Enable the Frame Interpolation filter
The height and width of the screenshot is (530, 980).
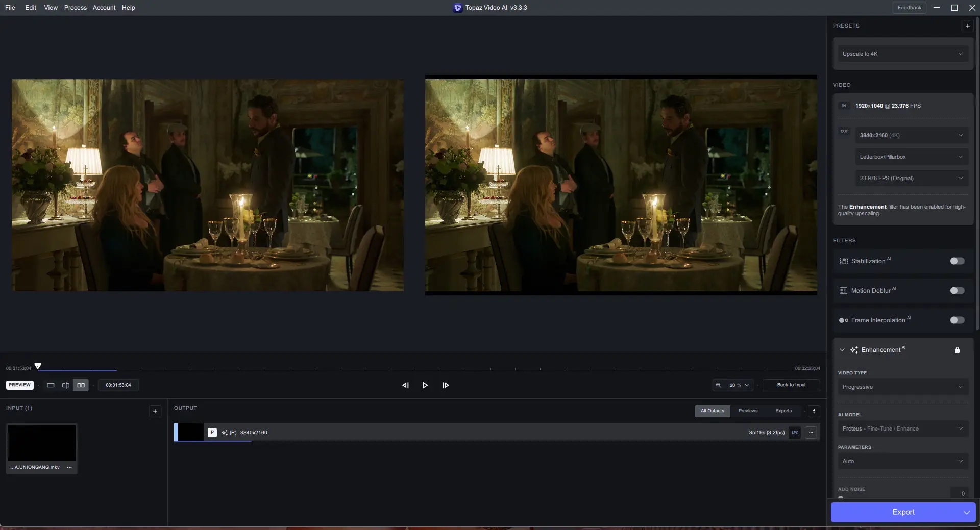point(957,320)
